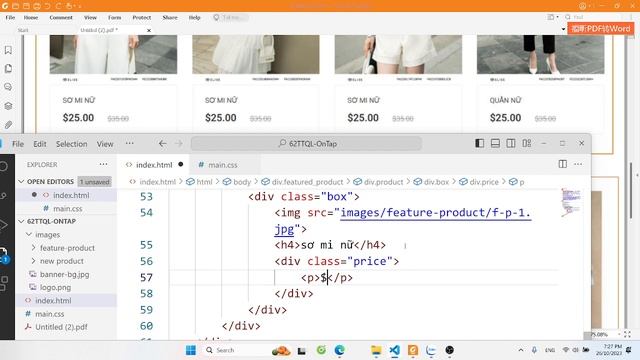
Task: Open the comments panel in PDF reader
Action: coord(8,87)
